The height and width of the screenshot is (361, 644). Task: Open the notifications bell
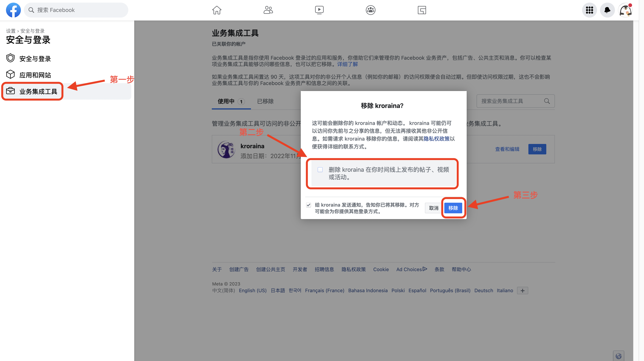607,10
